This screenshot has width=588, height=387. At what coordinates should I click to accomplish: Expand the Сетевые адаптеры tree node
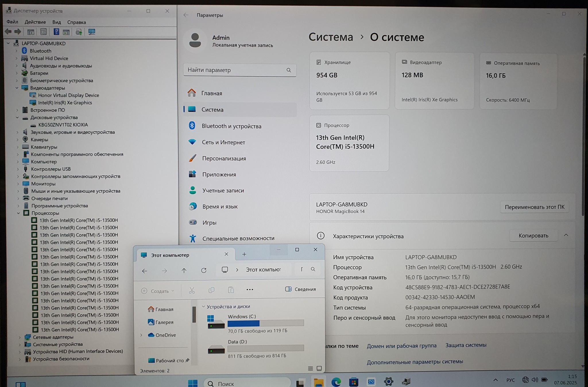[20, 337]
